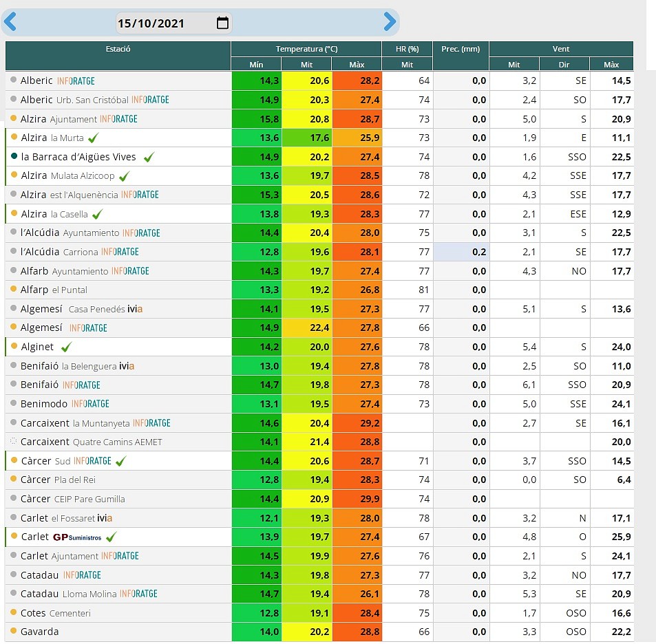
Task: Open the calendar date picker icon
Action: point(222,23)
